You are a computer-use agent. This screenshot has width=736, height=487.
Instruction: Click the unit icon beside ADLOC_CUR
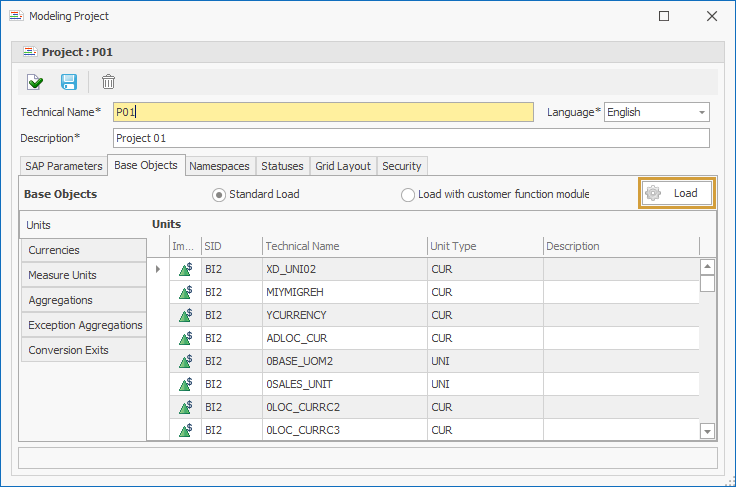pos(185,338)
